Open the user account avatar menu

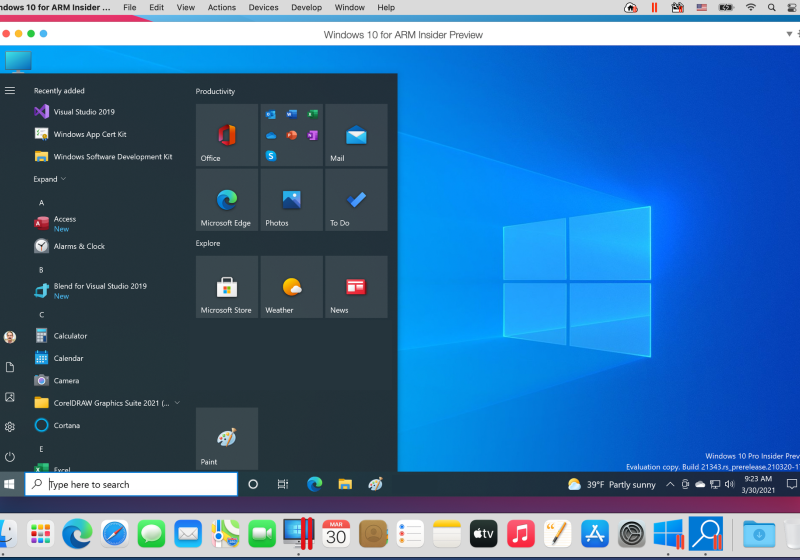coord(10,337)
